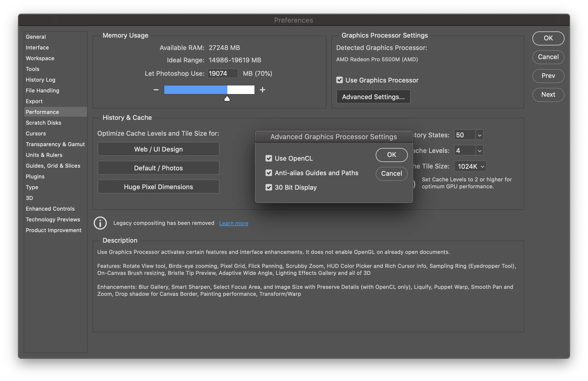
Task: Click OK in Advanced Graphics Processor Settings
Action: 392,155
